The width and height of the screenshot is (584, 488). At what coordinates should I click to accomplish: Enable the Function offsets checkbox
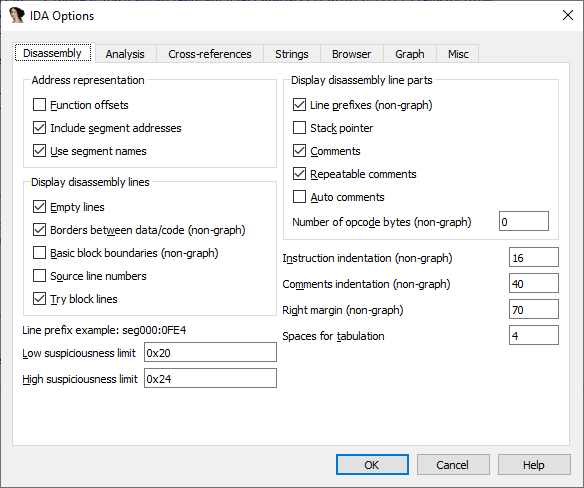coord(39,105)
